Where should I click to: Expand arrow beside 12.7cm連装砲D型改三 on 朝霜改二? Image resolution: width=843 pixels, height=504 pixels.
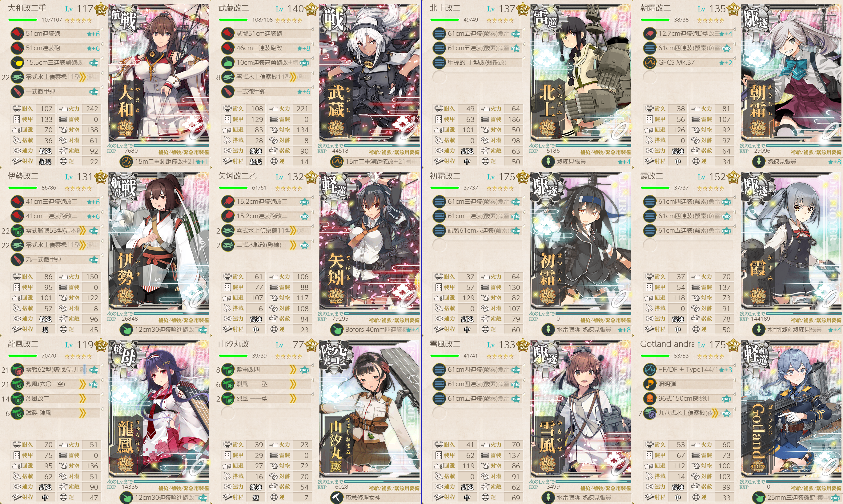[734, 30]
